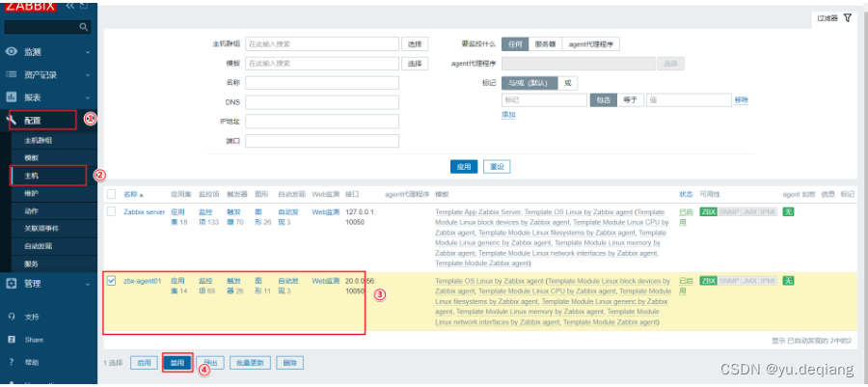Click the Z icon beside Share
Viewport: 868px width, 387px height.
tap(11, 340)
